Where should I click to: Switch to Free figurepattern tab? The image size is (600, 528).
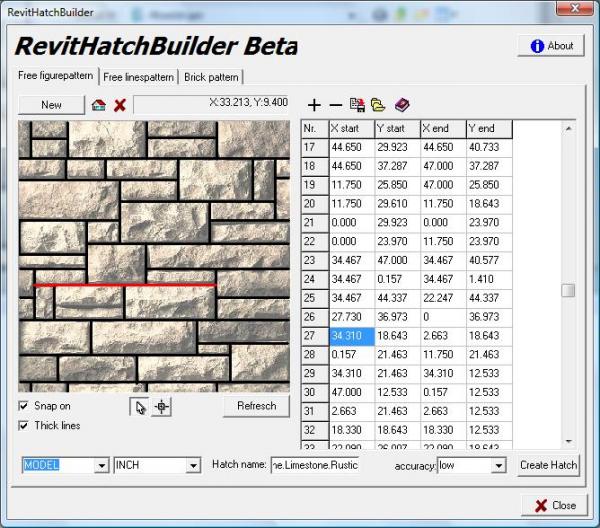56,75
